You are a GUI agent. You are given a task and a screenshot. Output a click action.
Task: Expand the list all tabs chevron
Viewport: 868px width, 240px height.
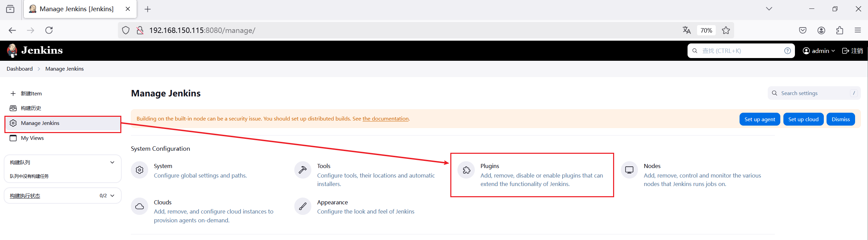769,9
